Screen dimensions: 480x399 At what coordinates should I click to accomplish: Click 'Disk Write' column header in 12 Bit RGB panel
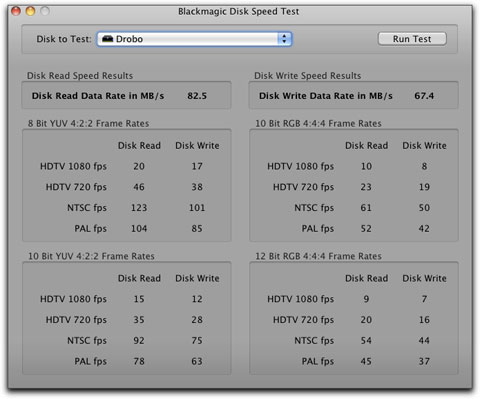[x=424, y=278]
